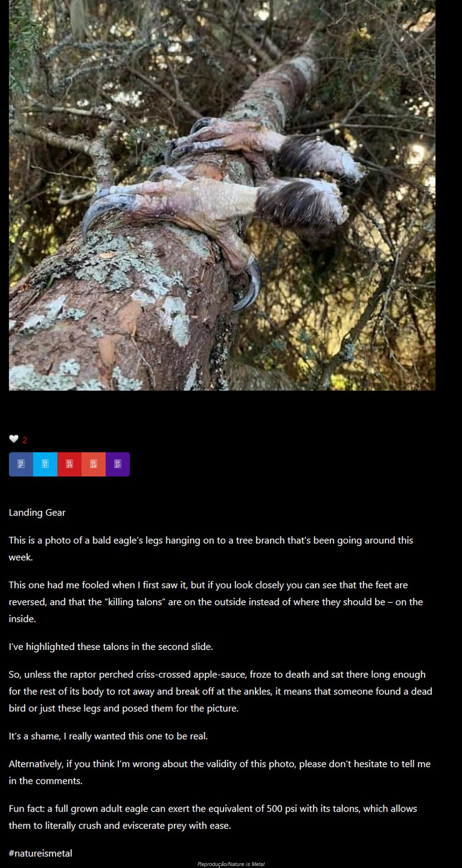Screen dimensions: 462x868
Task: Click the feathered leg stump in photo
Action: 302,204
